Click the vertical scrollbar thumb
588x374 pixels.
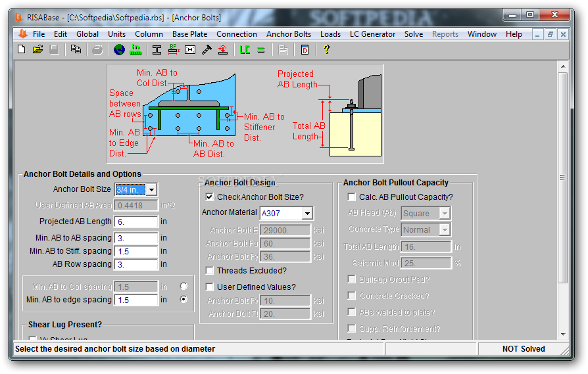563,177
